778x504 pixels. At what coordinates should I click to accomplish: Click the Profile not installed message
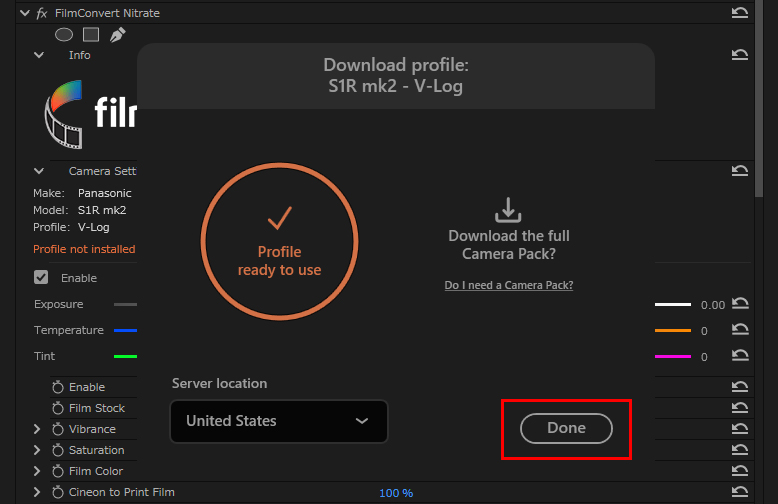point(84,249)
